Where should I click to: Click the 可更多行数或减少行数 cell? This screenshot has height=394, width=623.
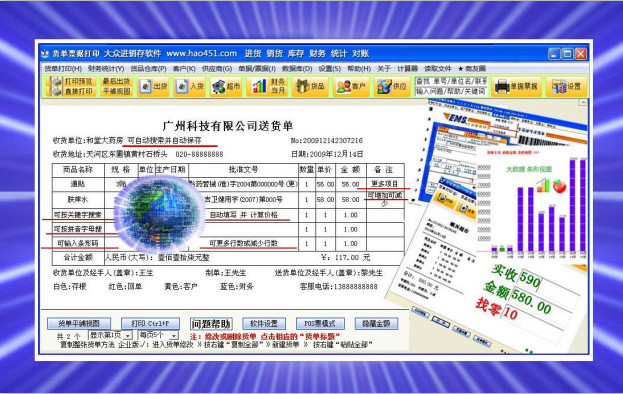(x=243, y=243)
